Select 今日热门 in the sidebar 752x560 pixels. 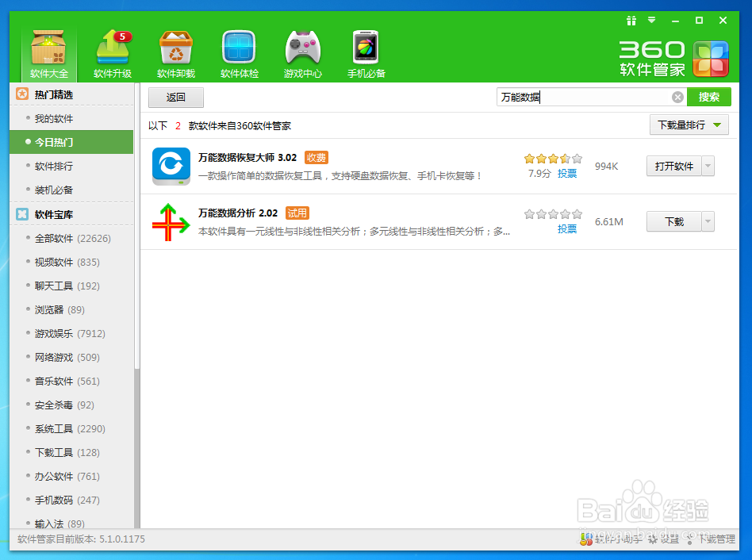[71, 143]
